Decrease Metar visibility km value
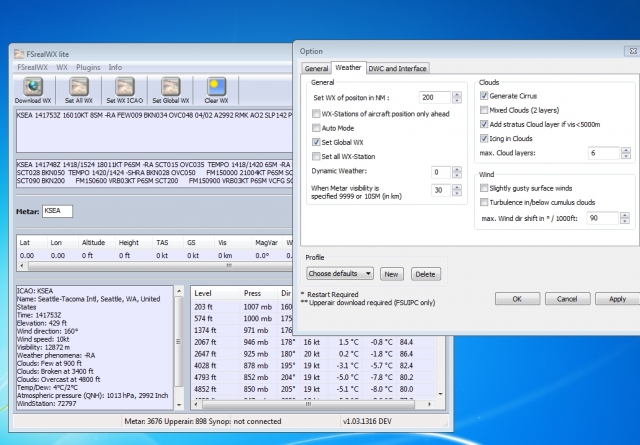 [457, 193]
